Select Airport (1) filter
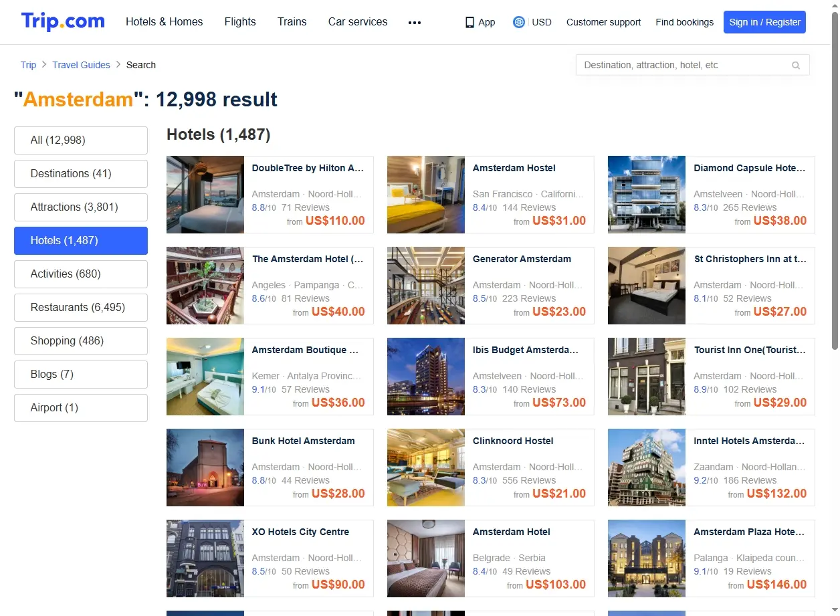The image size is (840, 616). click(81, 408)
